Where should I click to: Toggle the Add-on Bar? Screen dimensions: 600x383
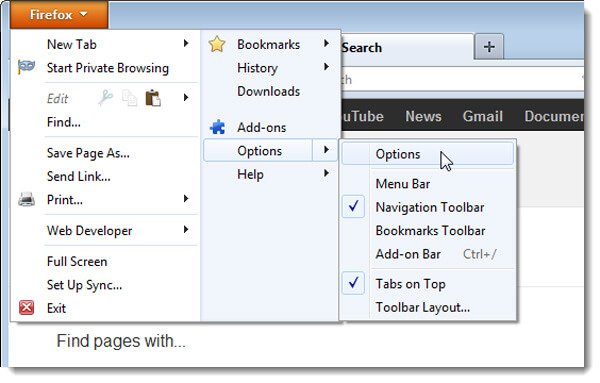[408, 254]
